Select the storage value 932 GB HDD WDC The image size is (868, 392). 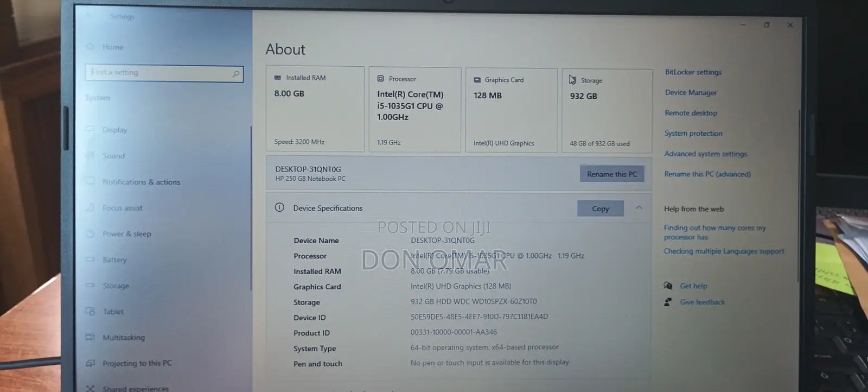(x=474, y=301)
